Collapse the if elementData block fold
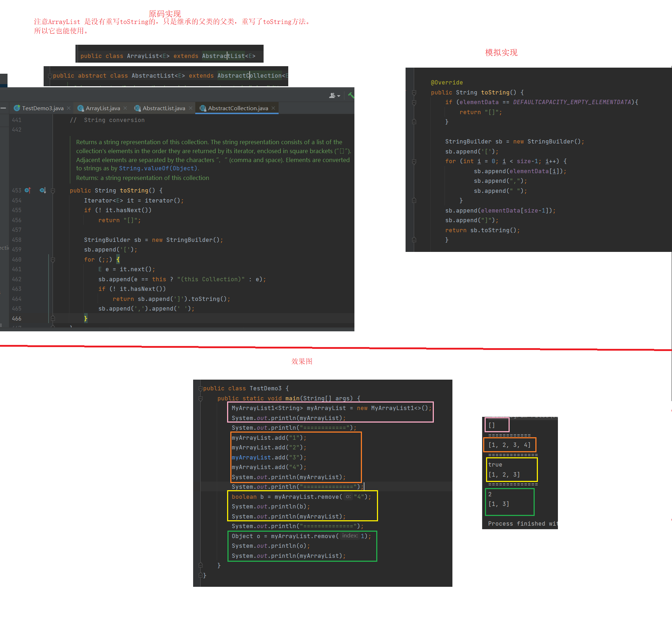The height and width of the screenshot is (619, 672). [414, 103]
